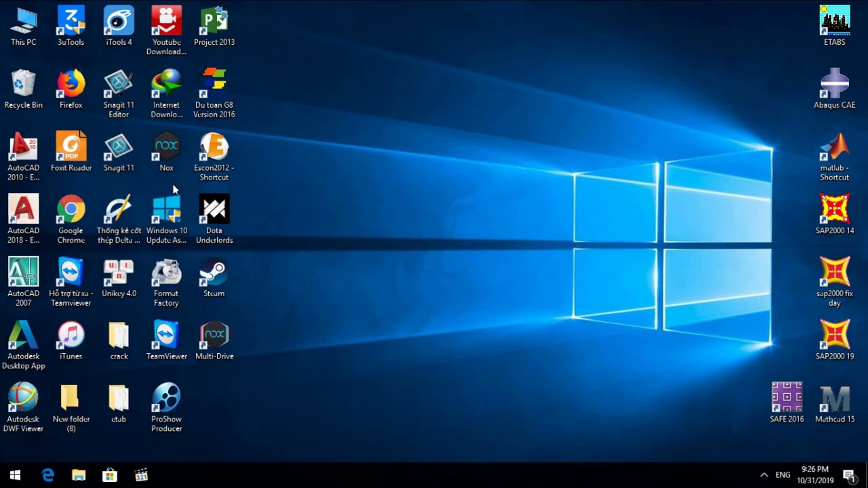The height and width of the screenshot is (488, 868).
Task: Show hidden system tray icons
Action: 764,475
